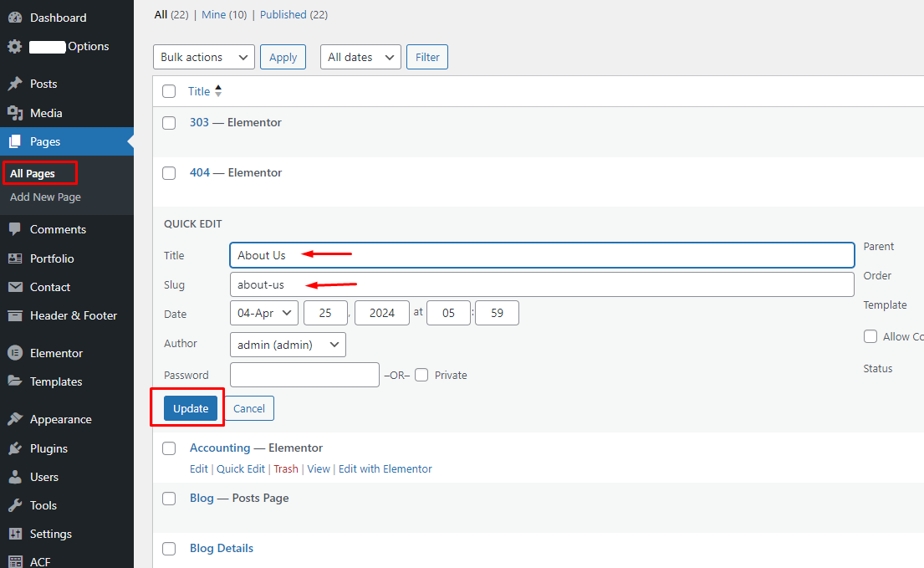Open the Author admin dropdown

[288, 344]
